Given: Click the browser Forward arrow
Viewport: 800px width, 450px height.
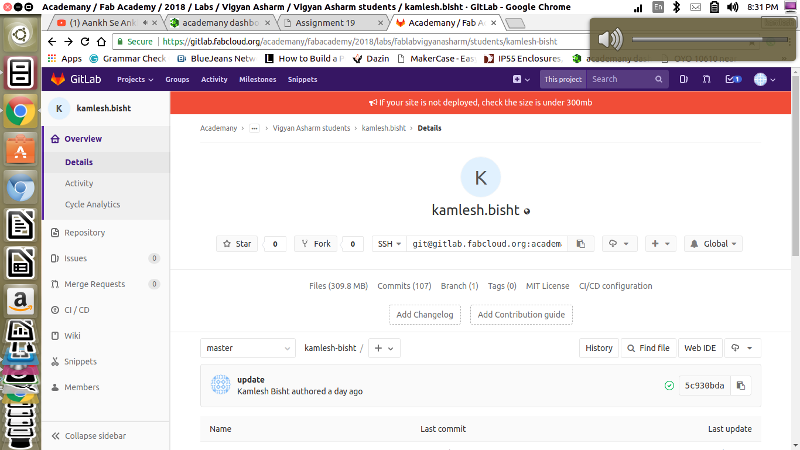Looking at the screenshot, I should pyautogui.click(x=68, y=41).
